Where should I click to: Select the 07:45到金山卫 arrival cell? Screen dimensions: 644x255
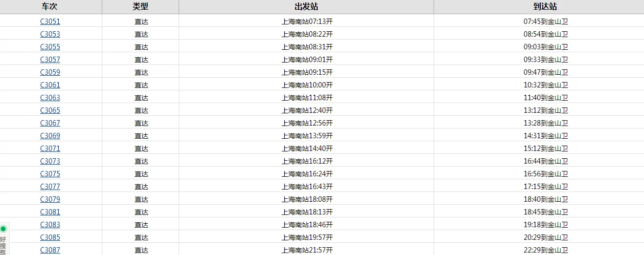(x=546, y=21)
